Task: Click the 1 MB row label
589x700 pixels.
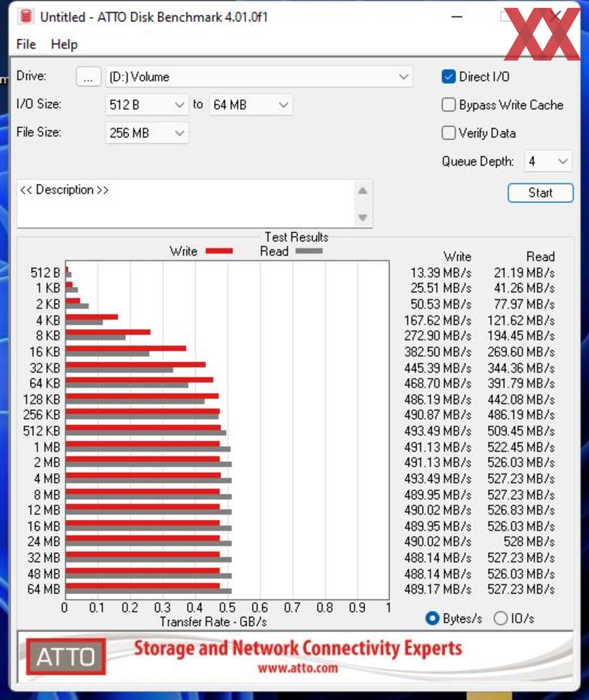Action: click(x=47, y=447)
